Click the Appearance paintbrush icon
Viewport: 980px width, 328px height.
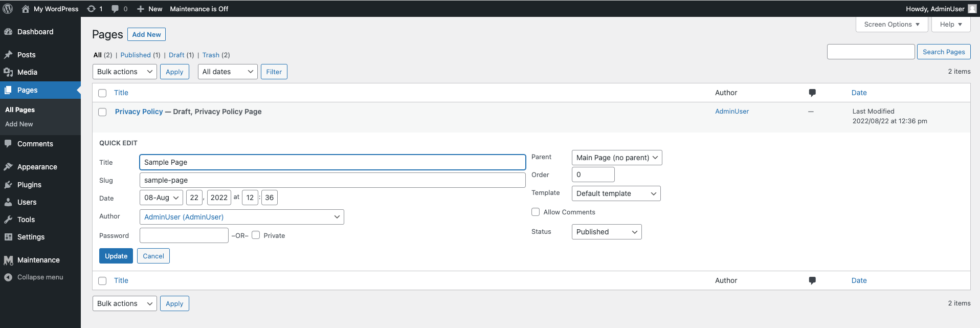[8, 167]
